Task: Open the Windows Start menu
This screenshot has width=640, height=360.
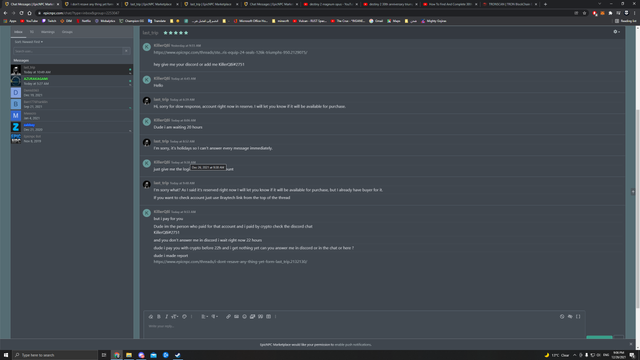Action: (x=6, y=355)
